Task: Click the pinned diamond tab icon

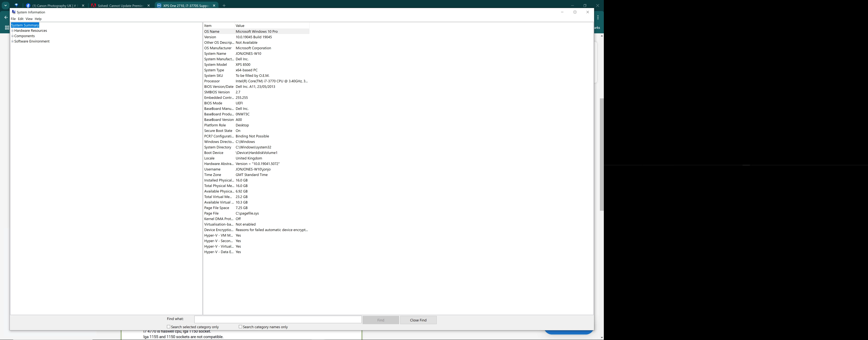Action: point(16,5)
